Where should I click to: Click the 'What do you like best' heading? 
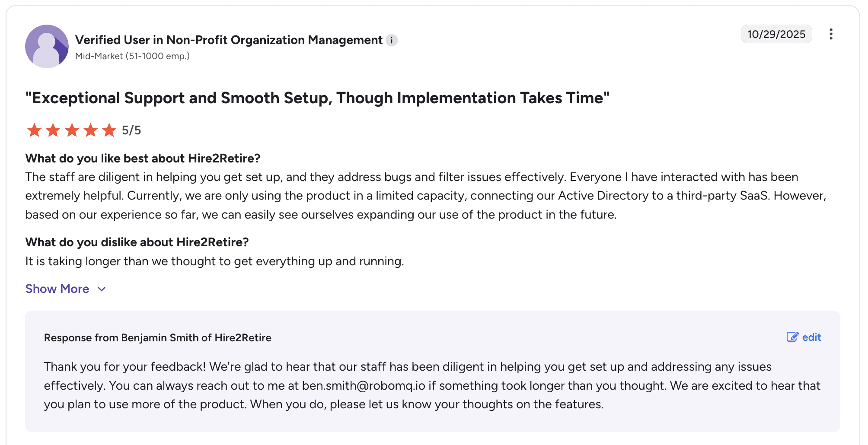[143, 159]
